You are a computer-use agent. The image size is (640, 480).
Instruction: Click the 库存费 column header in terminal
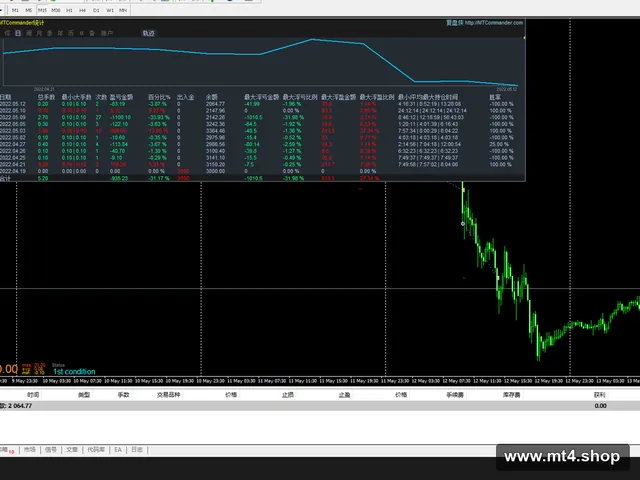click(x=511, y=395)
